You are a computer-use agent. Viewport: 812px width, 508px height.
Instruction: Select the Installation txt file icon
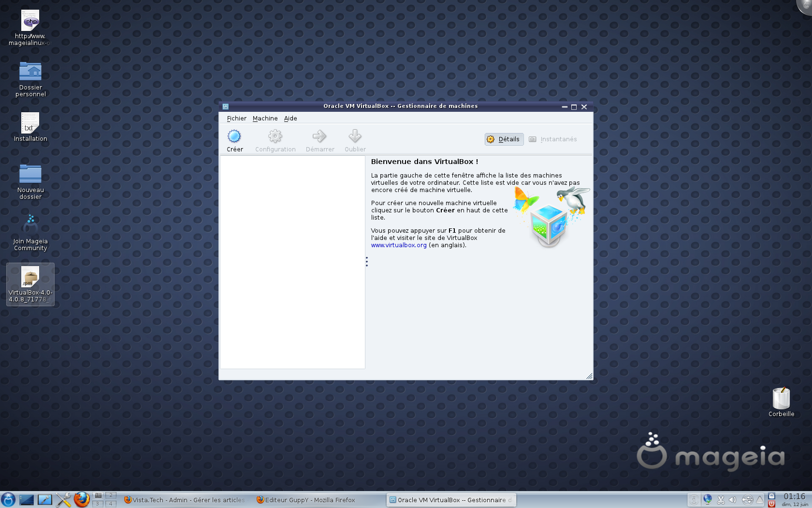(30, 127)
